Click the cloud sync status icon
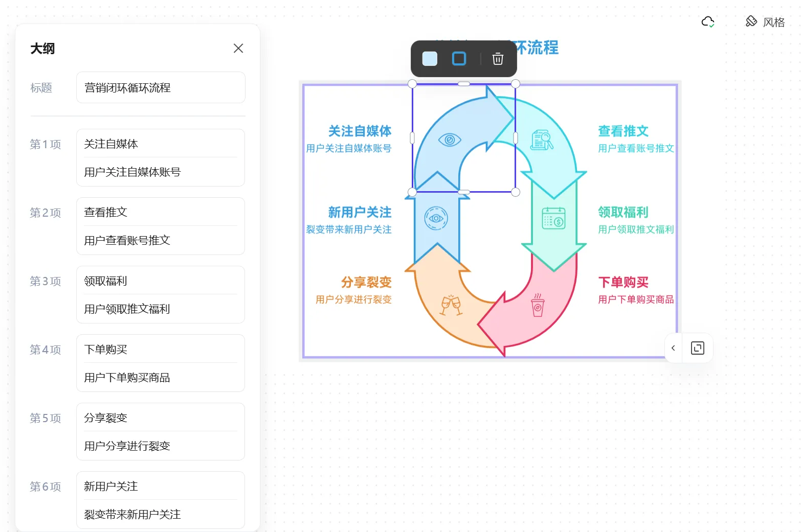 pyautogui.click(x=707, y=21)
